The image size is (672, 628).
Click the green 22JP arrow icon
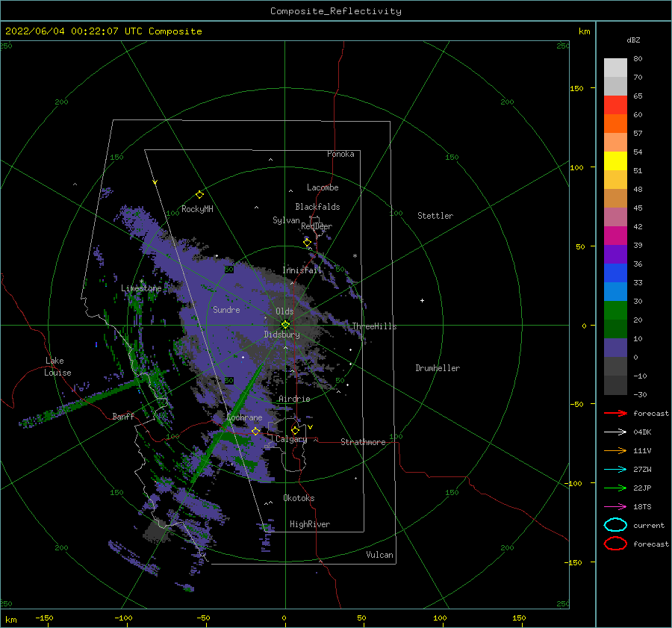click(615, 488)
